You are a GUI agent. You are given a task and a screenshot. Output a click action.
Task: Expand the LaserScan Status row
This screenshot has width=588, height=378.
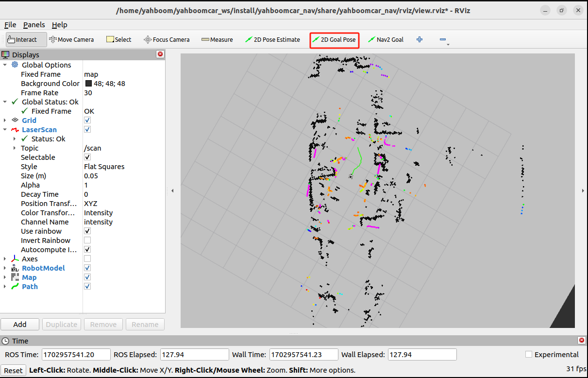[15, 139]
